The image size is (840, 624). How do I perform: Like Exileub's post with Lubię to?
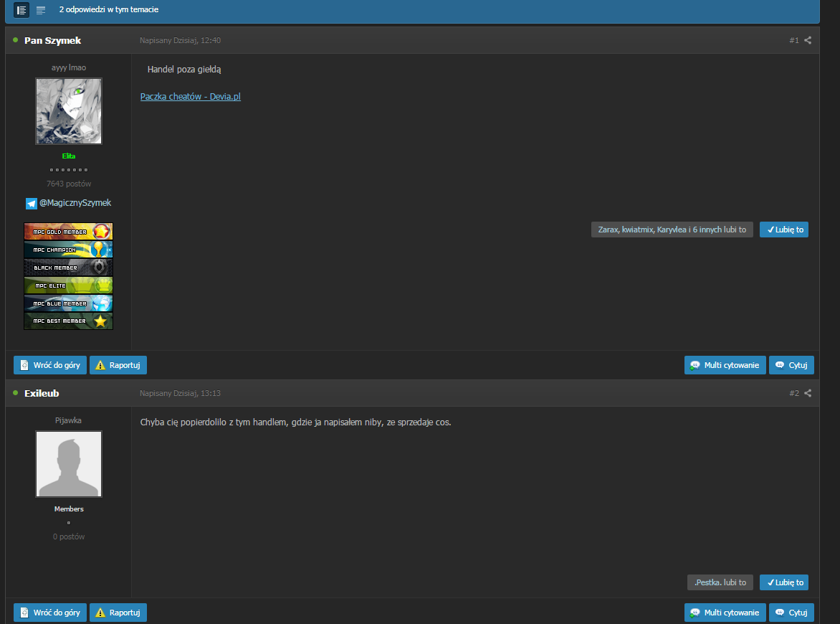784,582
